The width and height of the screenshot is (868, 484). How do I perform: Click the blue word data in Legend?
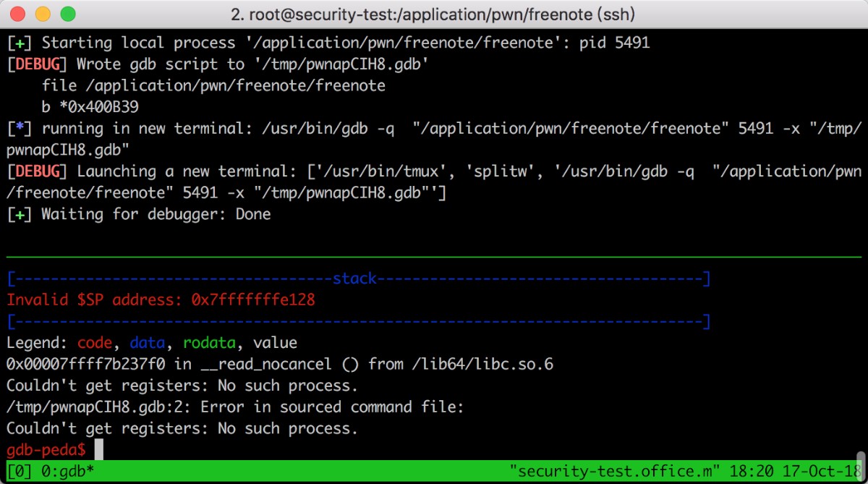[148, 343]
